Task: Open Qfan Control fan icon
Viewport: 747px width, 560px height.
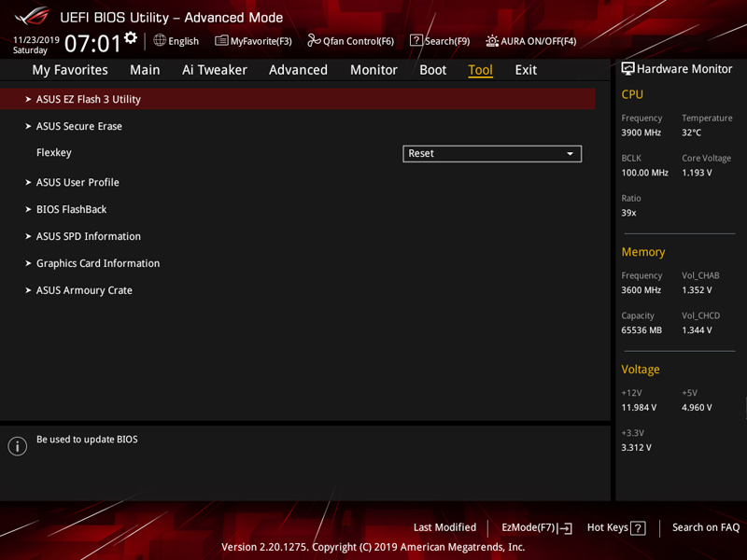Action: click(x=315, y=41)
